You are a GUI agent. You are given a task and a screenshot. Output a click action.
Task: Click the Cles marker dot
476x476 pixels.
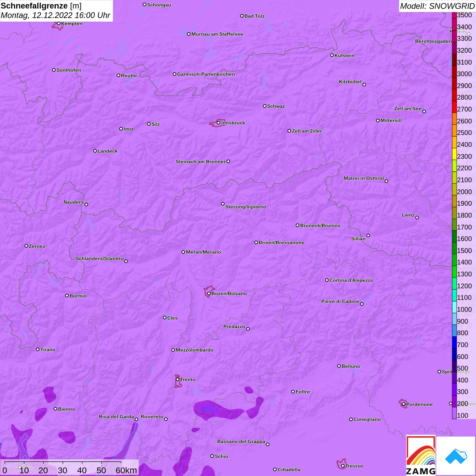coord(165,318)
